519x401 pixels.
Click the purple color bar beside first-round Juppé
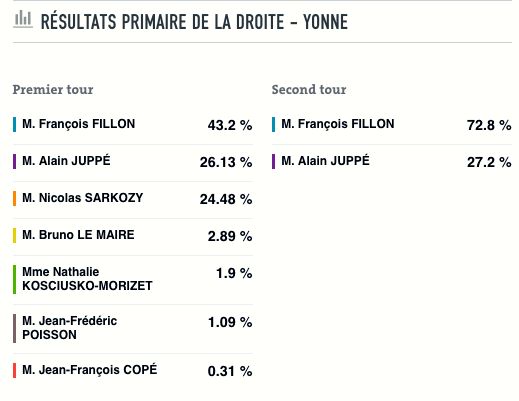click(x=14, y=161)
